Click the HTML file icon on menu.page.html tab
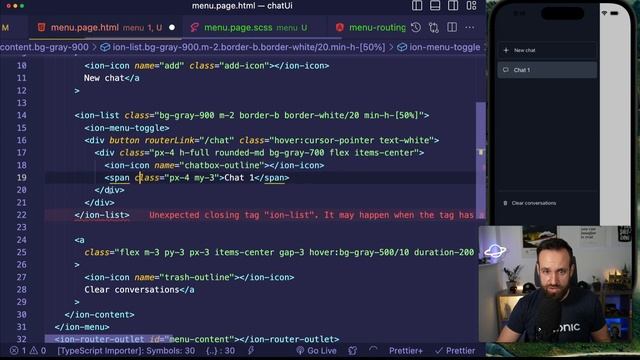Viewport: 640px width, 360px height. (x=41, y=27)
